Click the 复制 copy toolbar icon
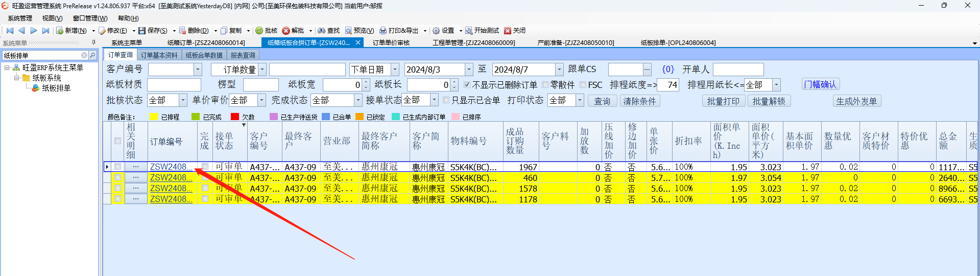The height and width of the screenshot is (276, 980). tap(224, 31)
